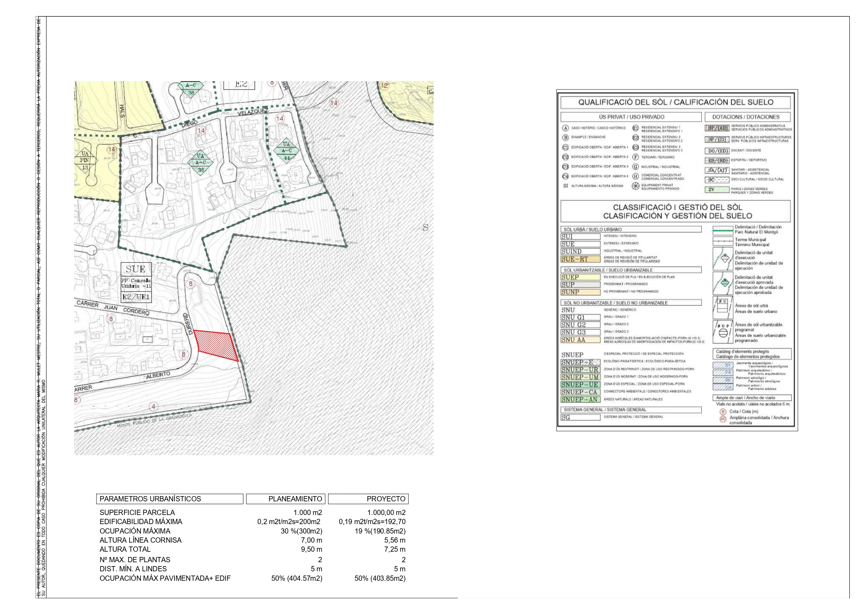Image resolution: width=868 pixels, height=614 pixels.
Task: Click the '9,50 m' total height value
Action: [312, 549]
